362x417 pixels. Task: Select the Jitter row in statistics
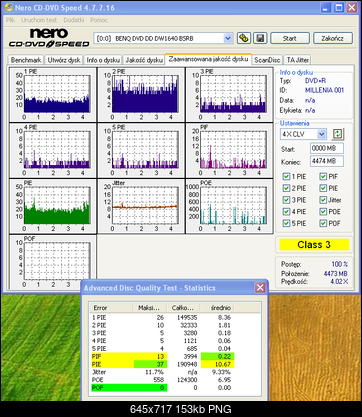(163, 372)
